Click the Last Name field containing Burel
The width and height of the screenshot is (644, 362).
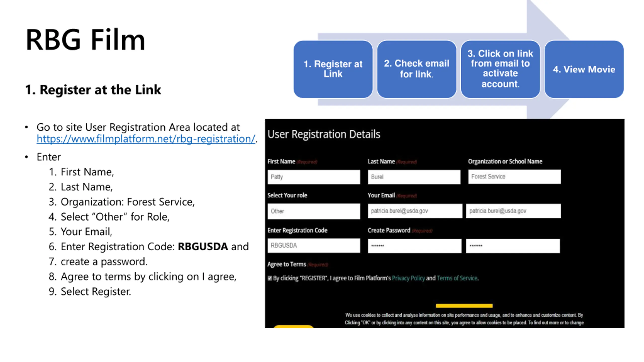(x=414, y=177)
